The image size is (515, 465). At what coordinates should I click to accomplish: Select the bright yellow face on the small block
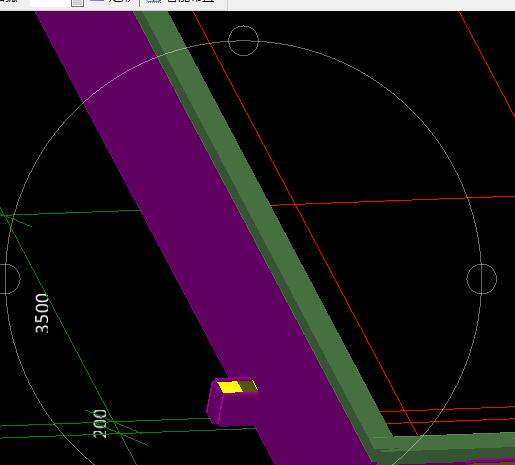click(230, 387)
